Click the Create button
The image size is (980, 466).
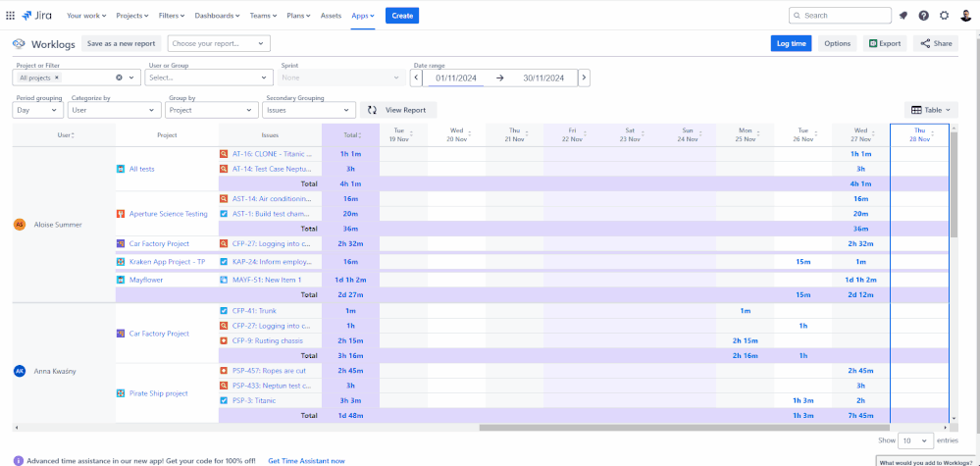[x=402, y=16]
